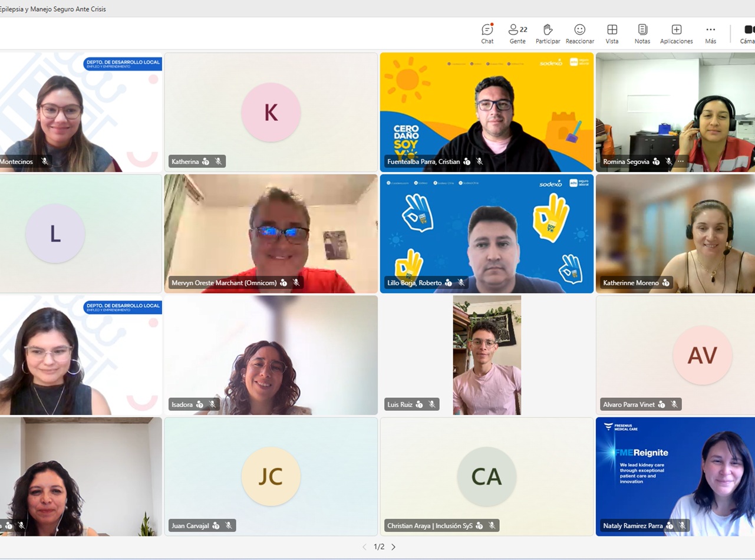755x560 pixels.
Task: Select Katherina's avatar tile
Action: click(271, 112)
